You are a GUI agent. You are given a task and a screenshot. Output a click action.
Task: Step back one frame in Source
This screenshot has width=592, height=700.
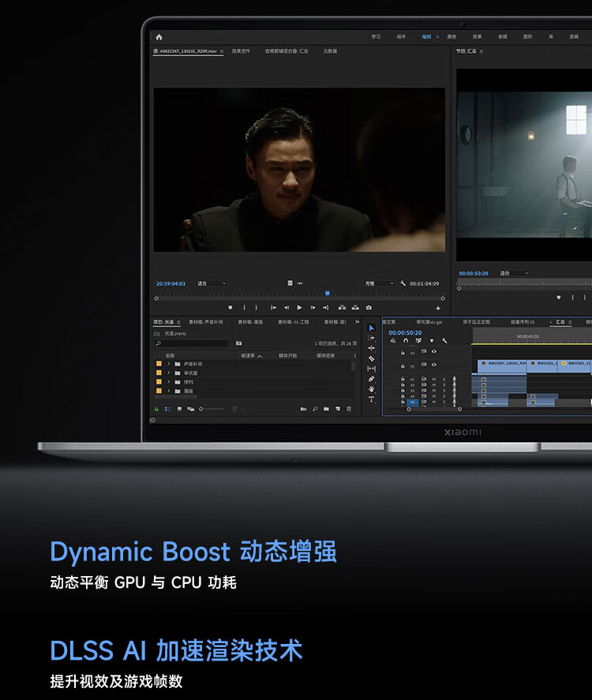[x=287, y=308]
